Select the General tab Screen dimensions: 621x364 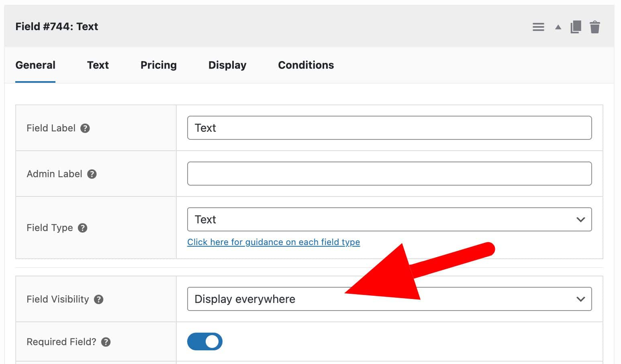35,65
